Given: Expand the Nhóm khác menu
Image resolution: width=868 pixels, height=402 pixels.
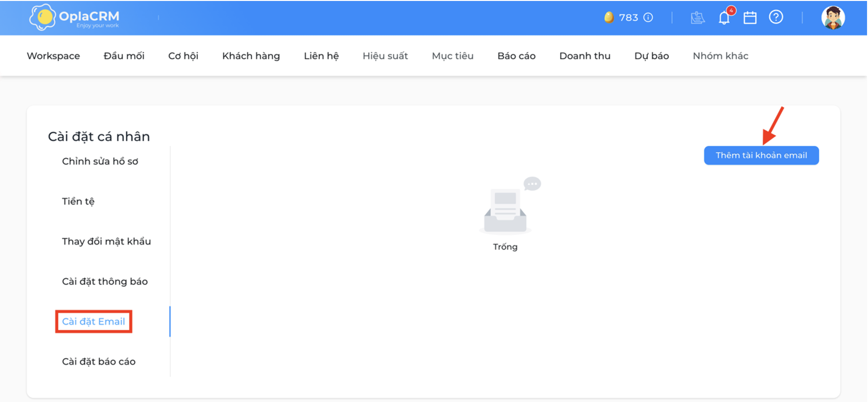Looking at the screenshot, I should tap(720, 56).
